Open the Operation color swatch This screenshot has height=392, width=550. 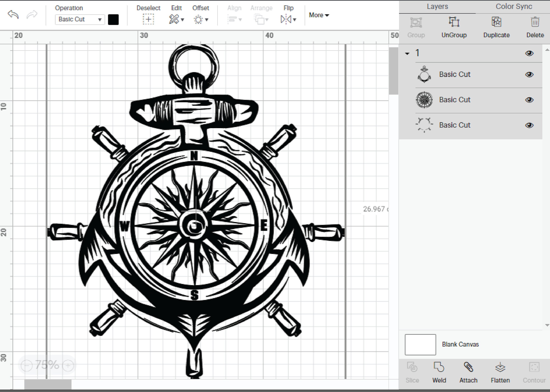tap(113, 20)
